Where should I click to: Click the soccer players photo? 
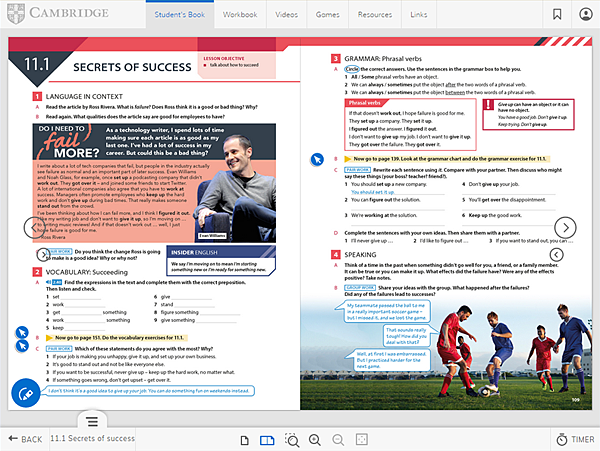[446, 354]
